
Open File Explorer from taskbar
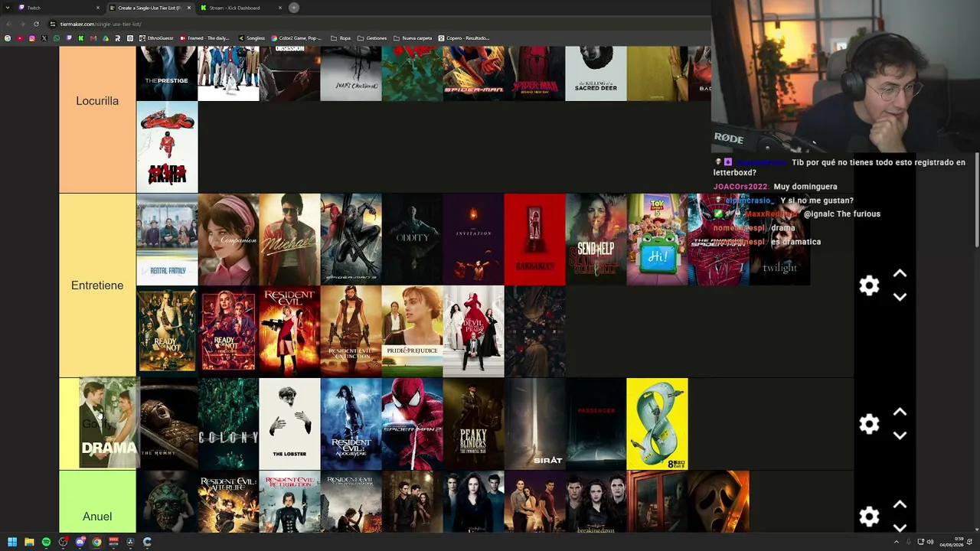29,542
